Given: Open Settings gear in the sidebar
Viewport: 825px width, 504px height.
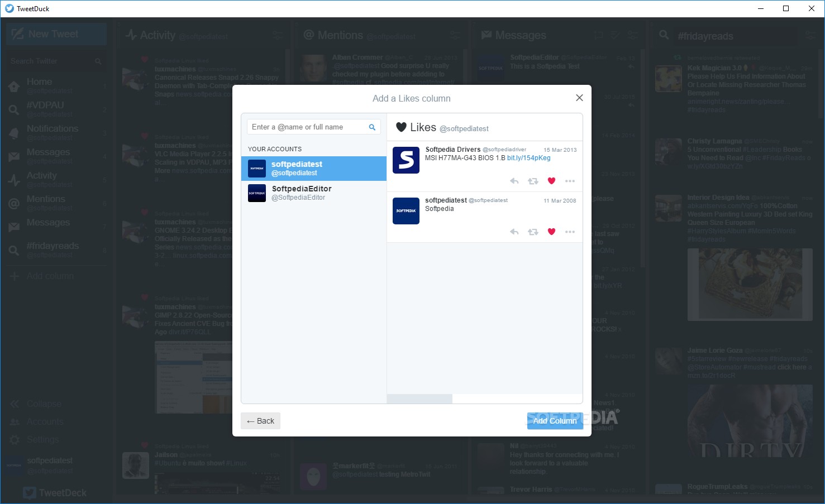Looking at the screenshot, I should (x=35, y=439).
